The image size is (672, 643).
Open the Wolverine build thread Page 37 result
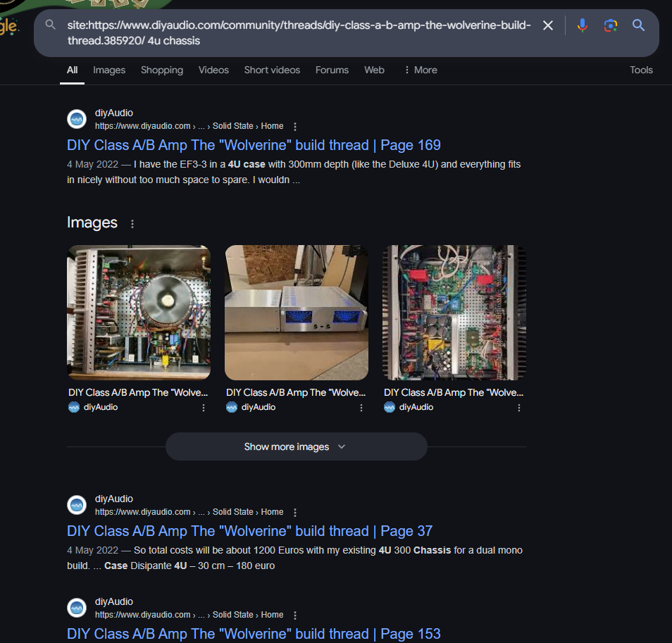[249, 531]
